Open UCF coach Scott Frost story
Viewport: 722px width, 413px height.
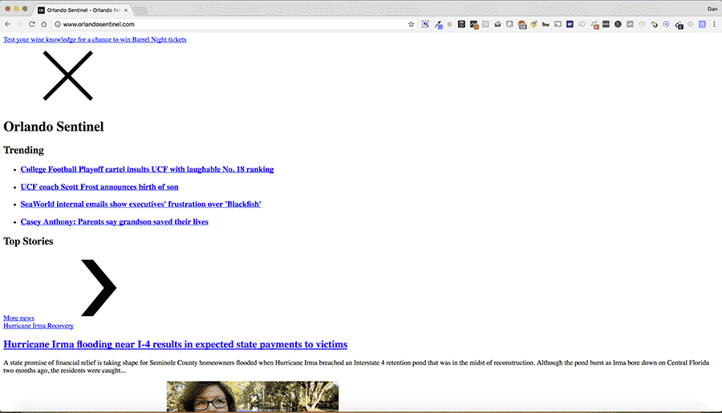[x=99, y=187]
